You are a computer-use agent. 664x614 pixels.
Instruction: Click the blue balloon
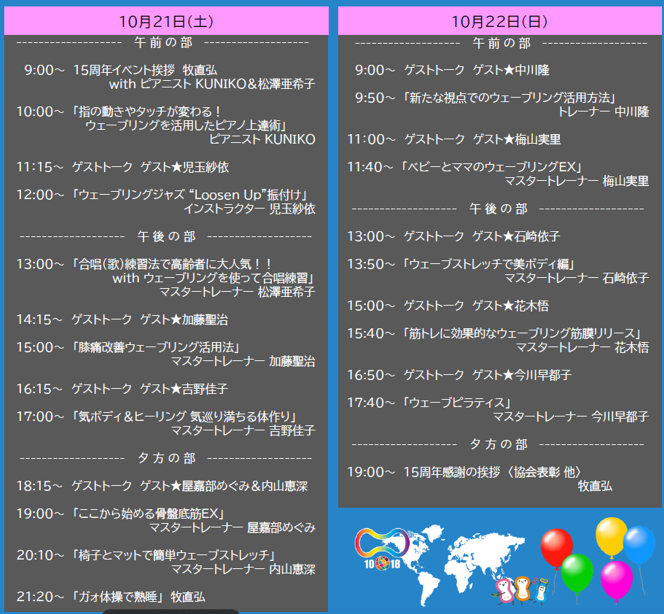[640, 545]
